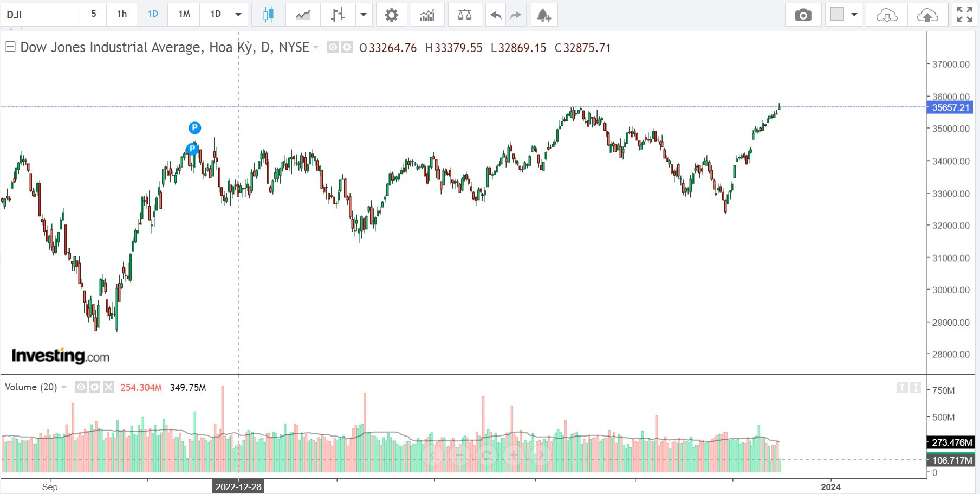Open the indicators menu
The width and height of the screenshot is (980, 494).
tap(427, 15)
